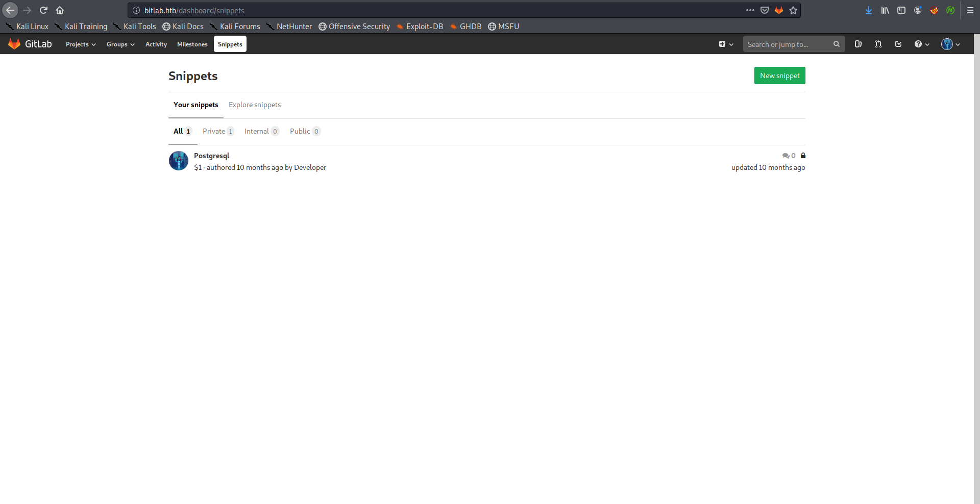Open the Postgresql snippet link
Screen dimensions: 980x504
[x=211, y=156]
